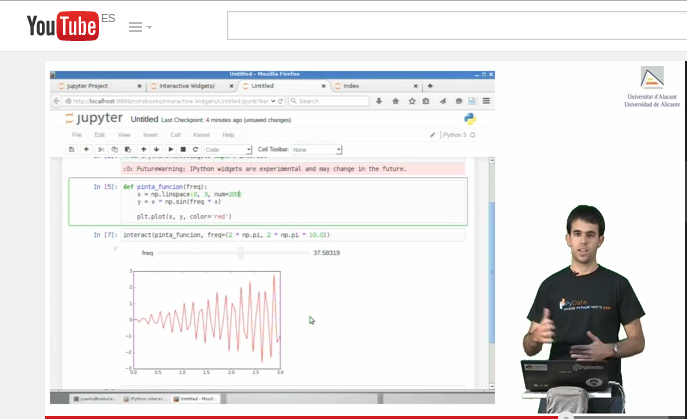The image size is (687, 419).
Task: Click the freq slider handle
Action: [241, 253]
